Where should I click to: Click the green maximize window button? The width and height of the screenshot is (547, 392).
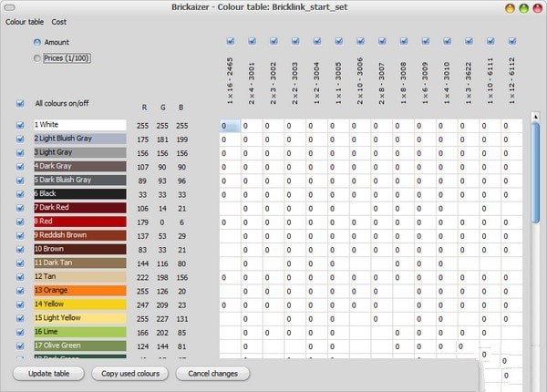(x=523, y=7)
